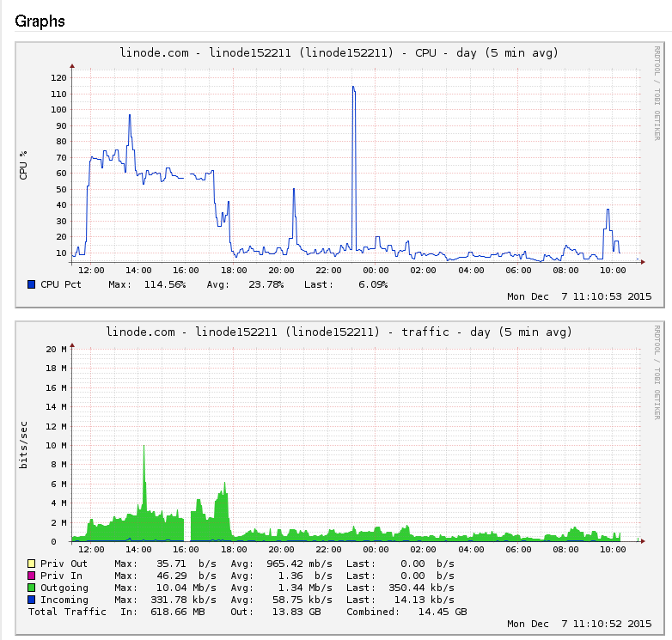Click the yellow Priv Out legend swatch
This screenshot has width=672, height=640.
tap(32, 564)
